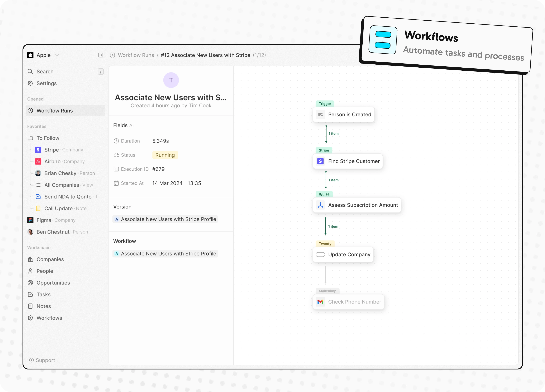Open the Version Associate New Users chip
545x392 pixels.
(x=165, y=219)
